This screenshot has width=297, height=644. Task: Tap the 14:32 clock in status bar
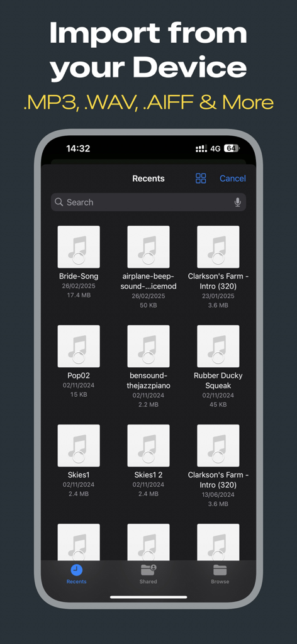click(x=78, y=148)
